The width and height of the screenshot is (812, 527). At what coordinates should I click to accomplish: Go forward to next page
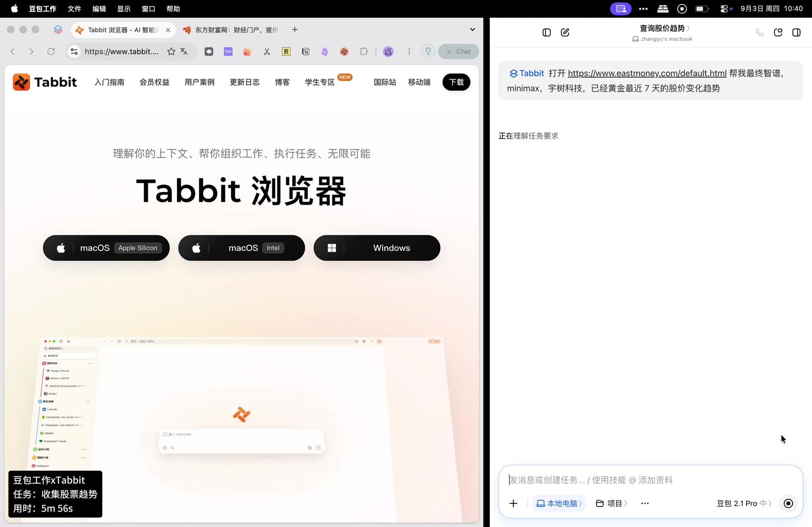tap(31, 51)
